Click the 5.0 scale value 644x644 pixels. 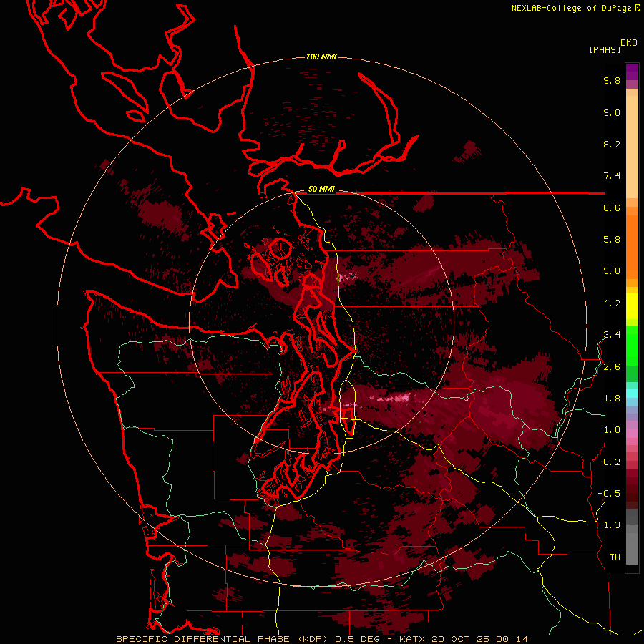612,271
